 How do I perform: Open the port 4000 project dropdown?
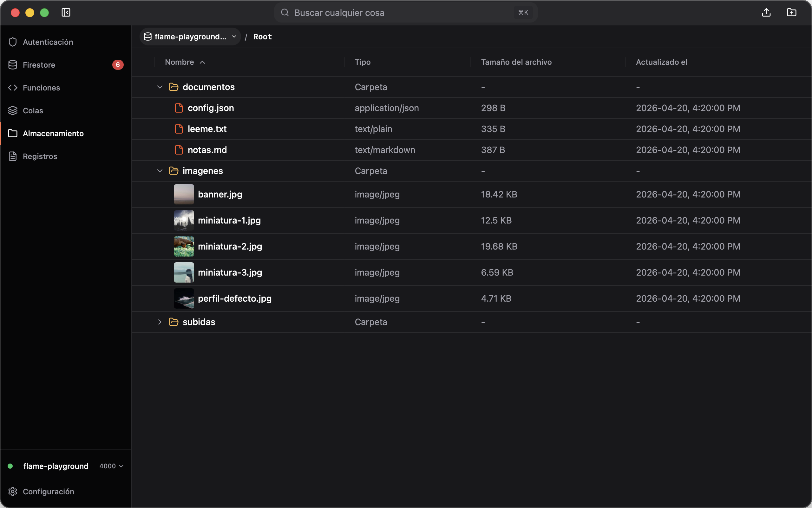pyautogui.click(x=112, y=466)
